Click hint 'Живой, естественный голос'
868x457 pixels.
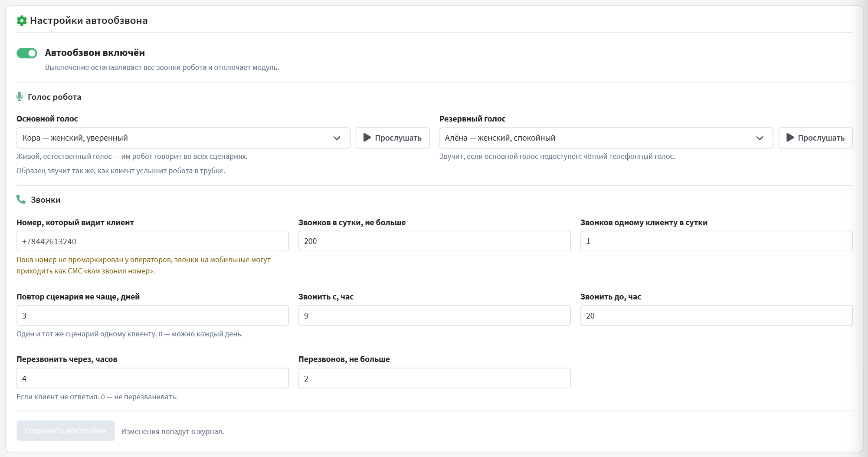click(132, 156)
